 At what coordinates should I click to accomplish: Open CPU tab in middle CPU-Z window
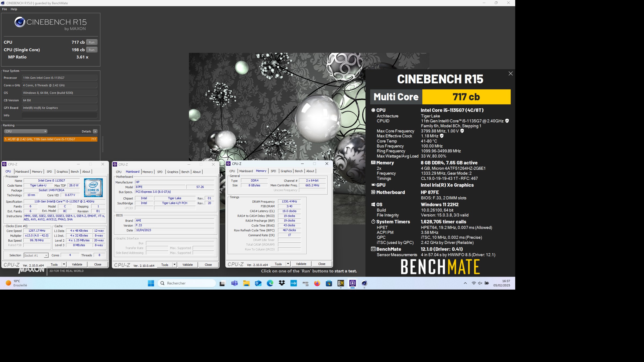pos(119,172)
